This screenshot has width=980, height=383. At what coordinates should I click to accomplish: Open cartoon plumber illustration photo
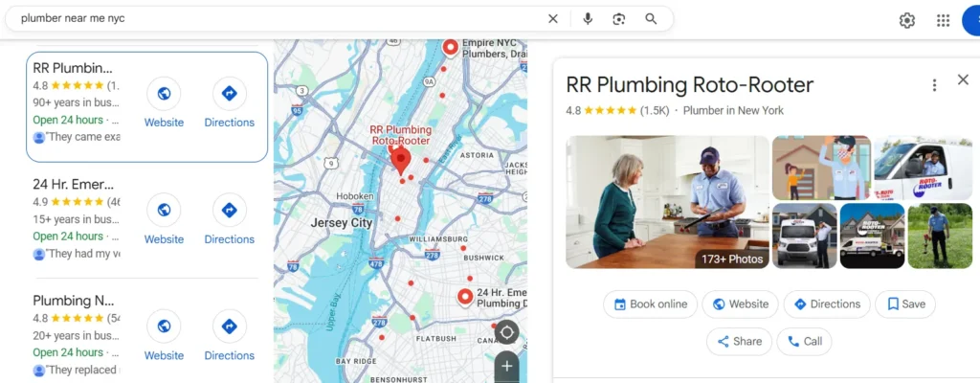821,168
